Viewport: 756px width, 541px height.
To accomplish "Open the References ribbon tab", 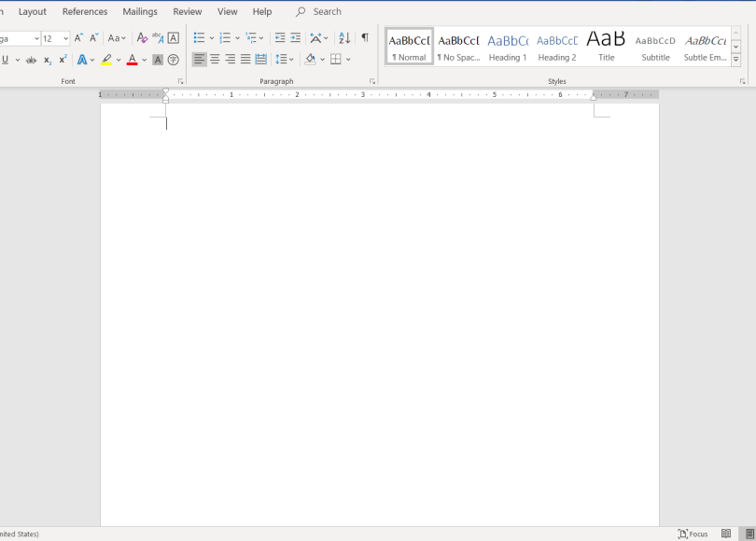I will pos(85,12).
